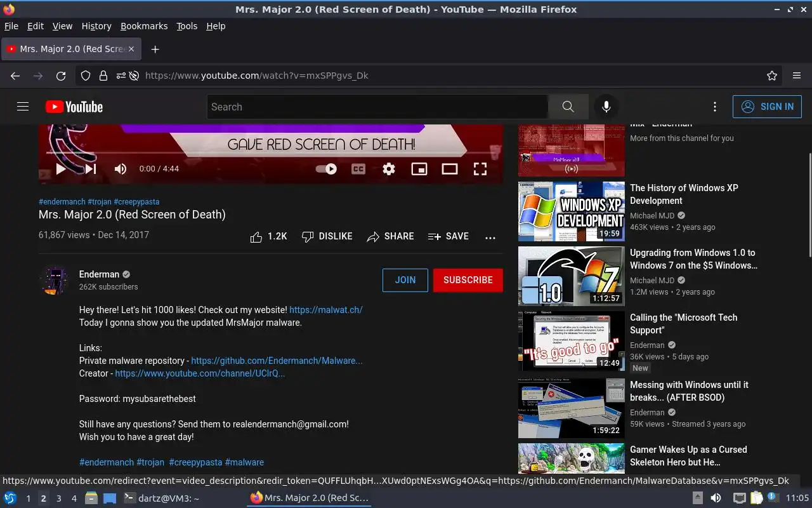
Task: Click #trojan hashtag above the title
Action: (100, 202)
